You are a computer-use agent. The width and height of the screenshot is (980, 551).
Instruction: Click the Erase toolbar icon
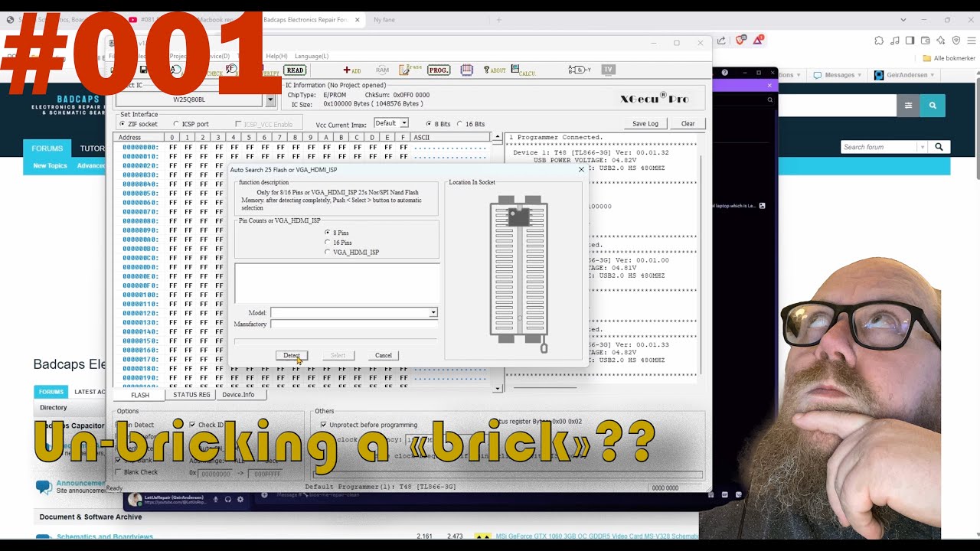(x=410, y=70)
